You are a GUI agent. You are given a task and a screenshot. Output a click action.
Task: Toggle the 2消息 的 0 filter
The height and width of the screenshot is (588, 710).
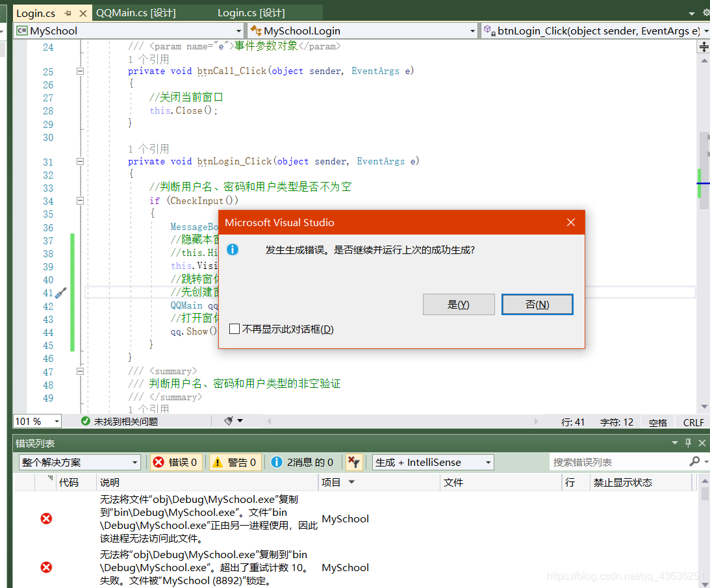[303, 463]
